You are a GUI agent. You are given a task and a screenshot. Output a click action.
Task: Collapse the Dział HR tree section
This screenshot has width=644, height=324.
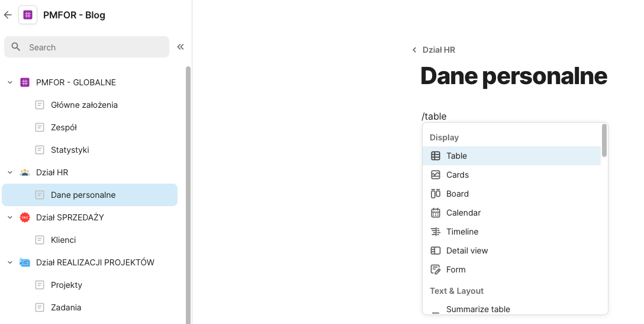9,172
